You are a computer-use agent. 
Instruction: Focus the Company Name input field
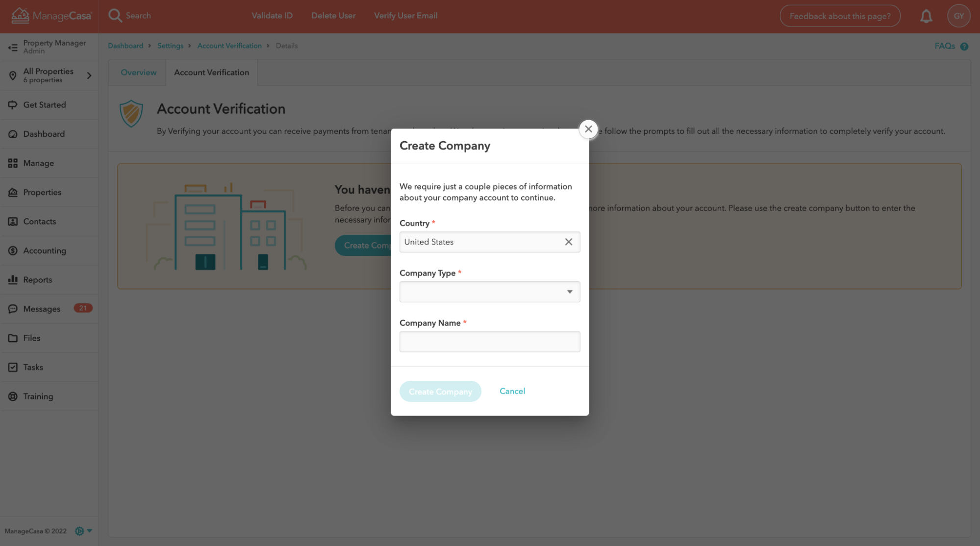tap(489, 342)
